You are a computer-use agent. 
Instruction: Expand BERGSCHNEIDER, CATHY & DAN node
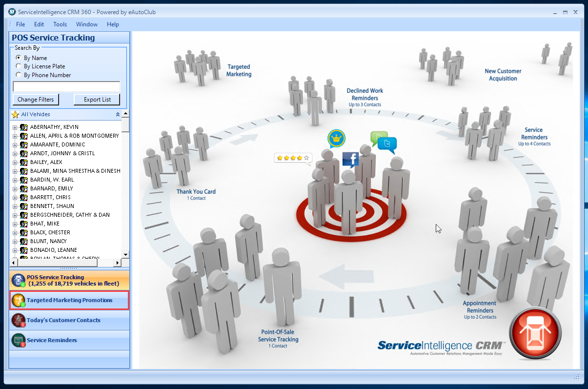[x=15, y=215]
